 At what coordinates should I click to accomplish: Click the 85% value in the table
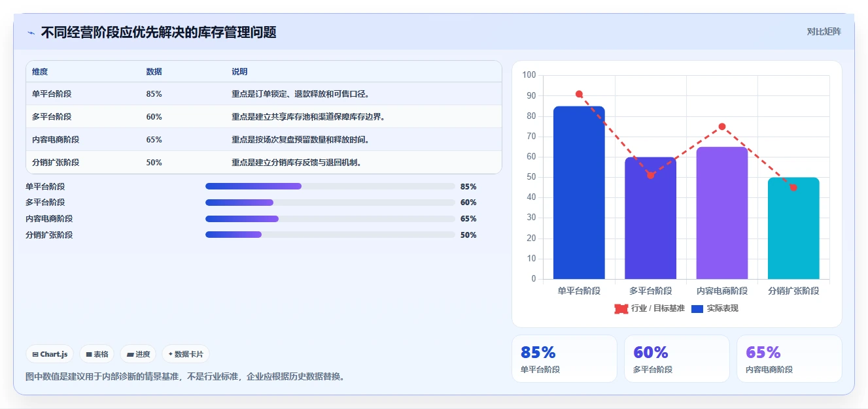(x=154, y=94)
